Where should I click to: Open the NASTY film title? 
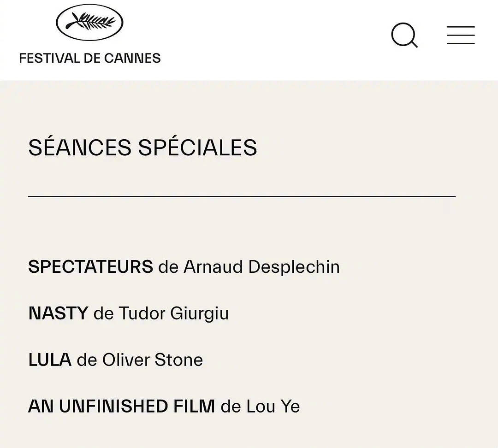(x=58, y=313)
